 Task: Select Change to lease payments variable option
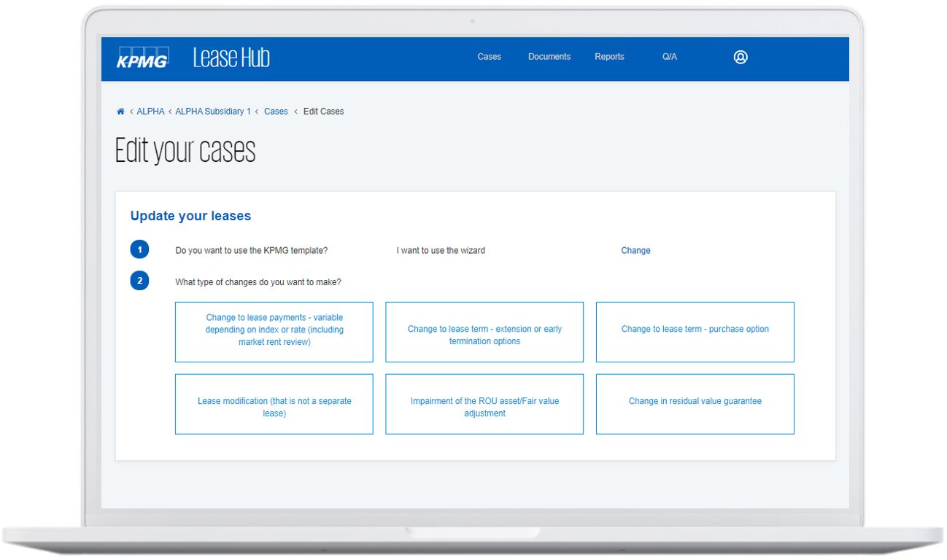tap(274, 330)
